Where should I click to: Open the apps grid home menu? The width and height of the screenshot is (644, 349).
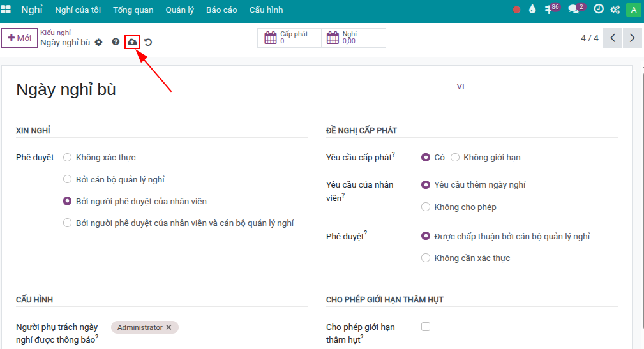[x=6, y=10]
